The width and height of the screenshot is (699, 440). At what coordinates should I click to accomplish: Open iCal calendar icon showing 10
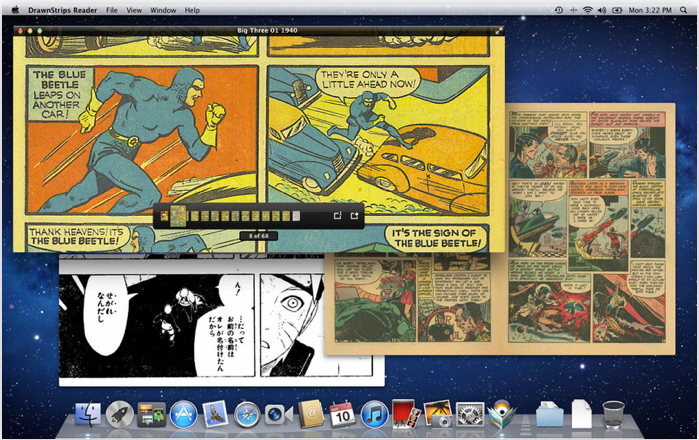(x=342, y=415)
